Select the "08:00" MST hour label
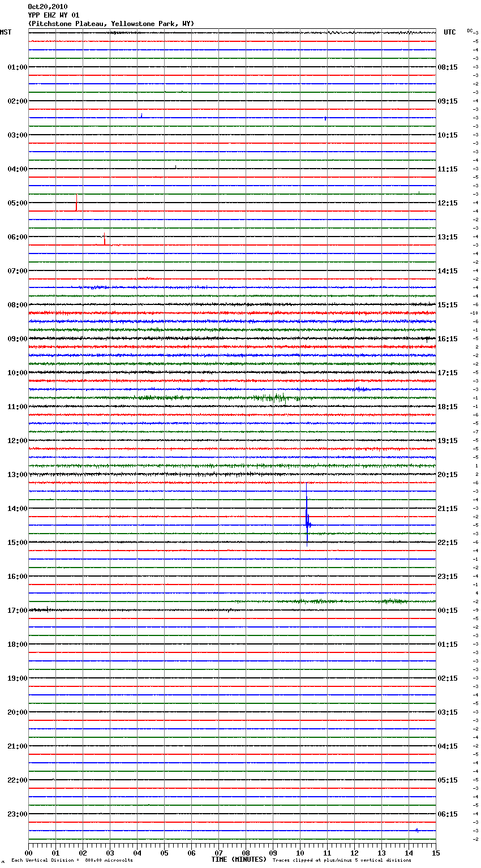 18,305
